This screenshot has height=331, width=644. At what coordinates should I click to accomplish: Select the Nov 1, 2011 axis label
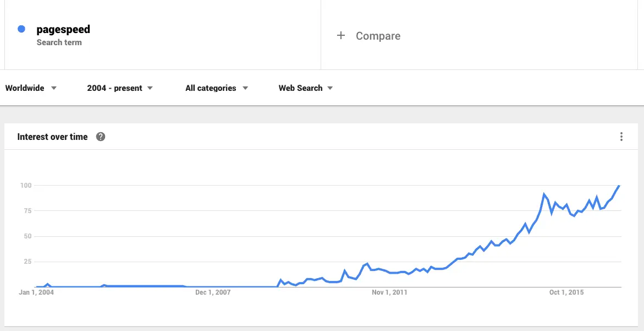(x=389, y=292)
